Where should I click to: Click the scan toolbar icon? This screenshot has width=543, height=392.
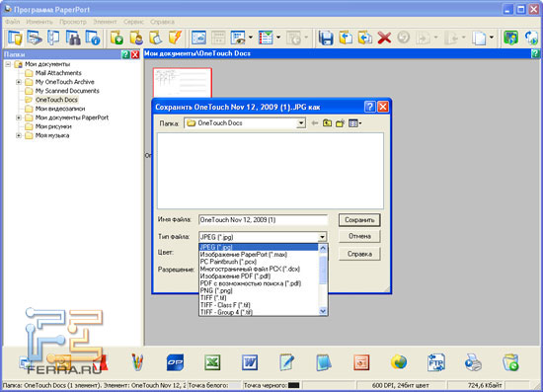coord(35,38)
